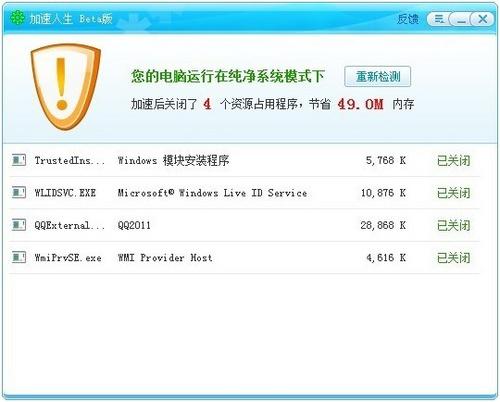500x402 pixels.
Task: Click 已关闭 status for WmiPrvSE.exe row
Action: coord(453,258)
